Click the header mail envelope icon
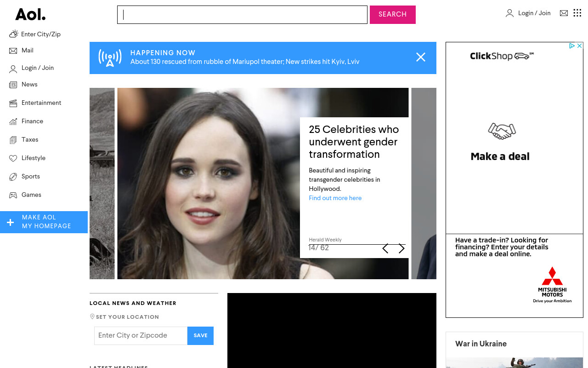The image size is (588, 368). pyautogui.click(x=564, y=13)
